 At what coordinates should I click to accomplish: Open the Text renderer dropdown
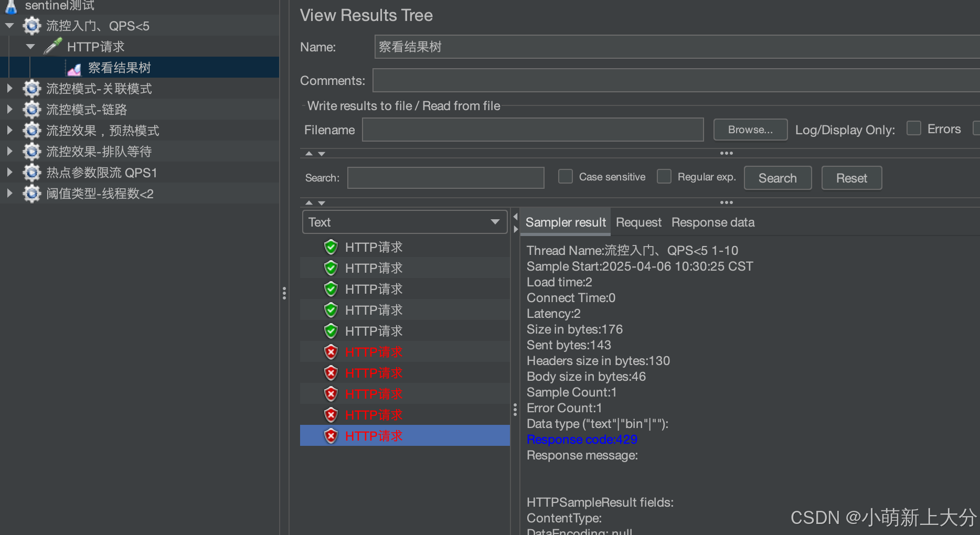404,222
